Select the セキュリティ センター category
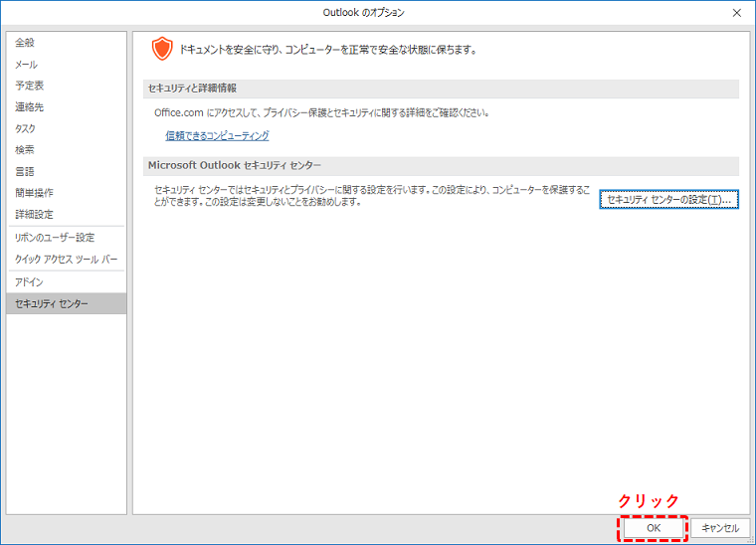 (x=66, y=303)
